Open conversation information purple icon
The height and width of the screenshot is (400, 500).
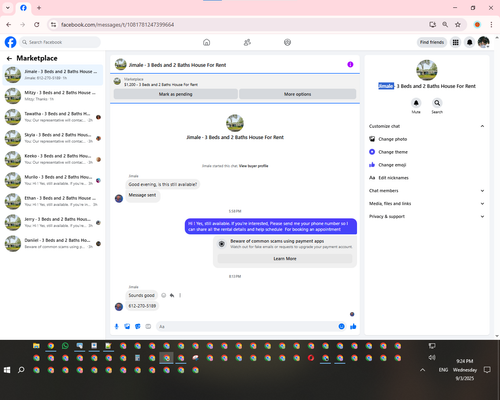350,64
